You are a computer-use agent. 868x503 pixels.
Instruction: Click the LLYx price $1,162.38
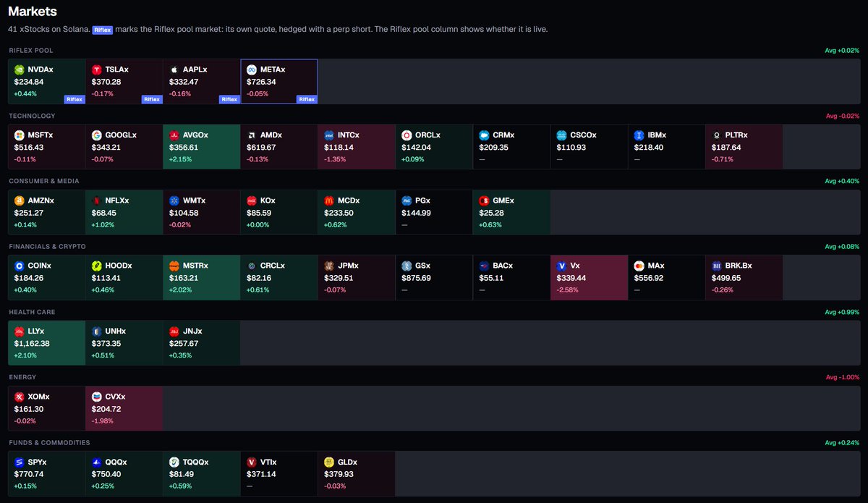click(x=32, y=343)
